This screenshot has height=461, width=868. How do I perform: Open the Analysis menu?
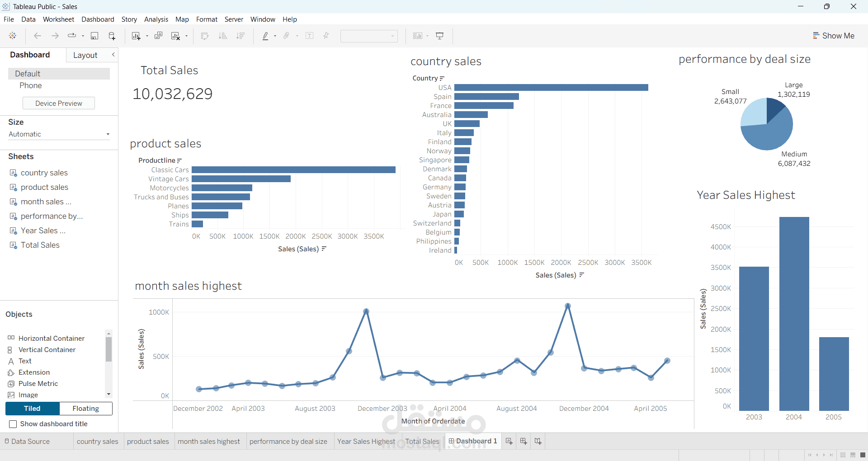(156, 19)
